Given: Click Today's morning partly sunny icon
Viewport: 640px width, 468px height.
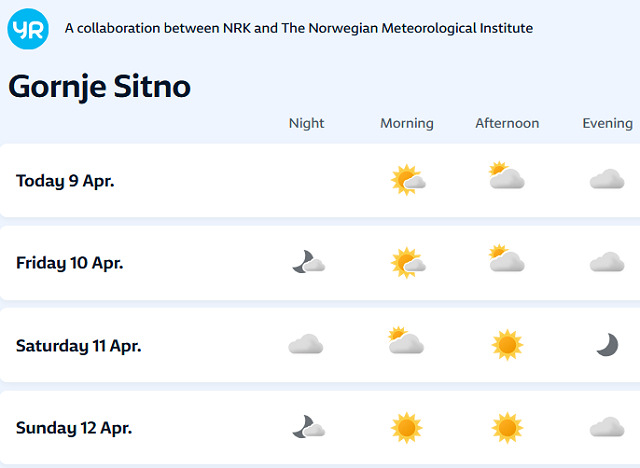Looking at the screenshot, I should pos(407,180).
